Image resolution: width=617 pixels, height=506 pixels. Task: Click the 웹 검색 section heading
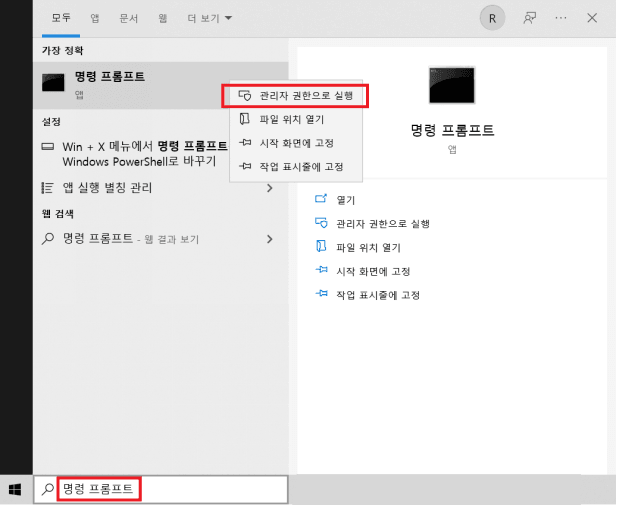click(57, 214)
